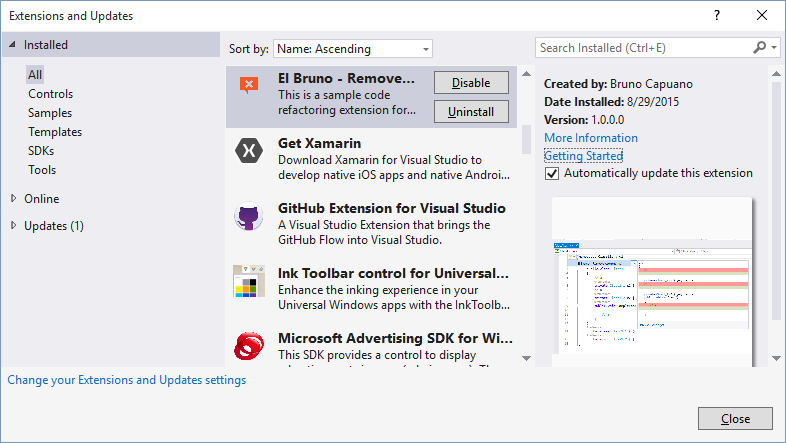Image resolution: width=786 pixels, height=443 pixels.
Task: Select the Templates category
Action: coord(55,132)
